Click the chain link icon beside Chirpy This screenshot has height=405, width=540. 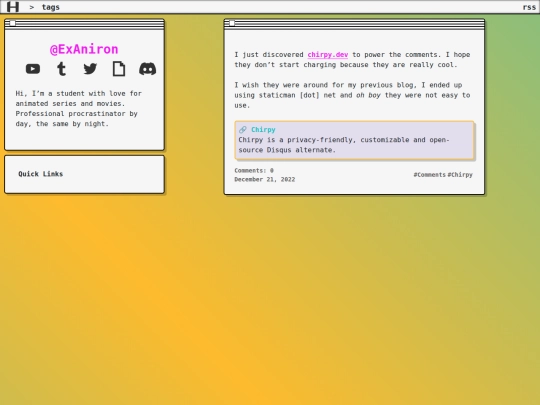(x=242, y=129)
